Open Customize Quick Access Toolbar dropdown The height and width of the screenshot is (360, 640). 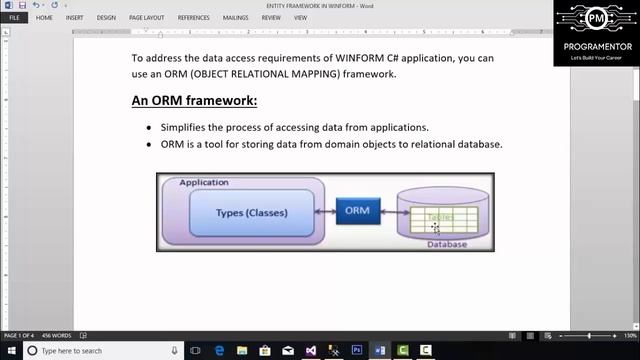pyautogui.click(x=66, y=6)
